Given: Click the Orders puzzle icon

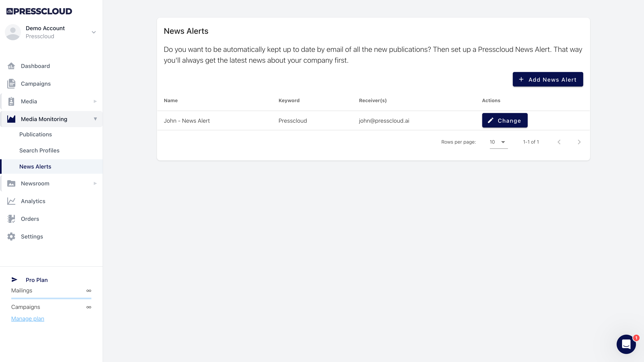Looking at the screenshot, I should [11, 219].
